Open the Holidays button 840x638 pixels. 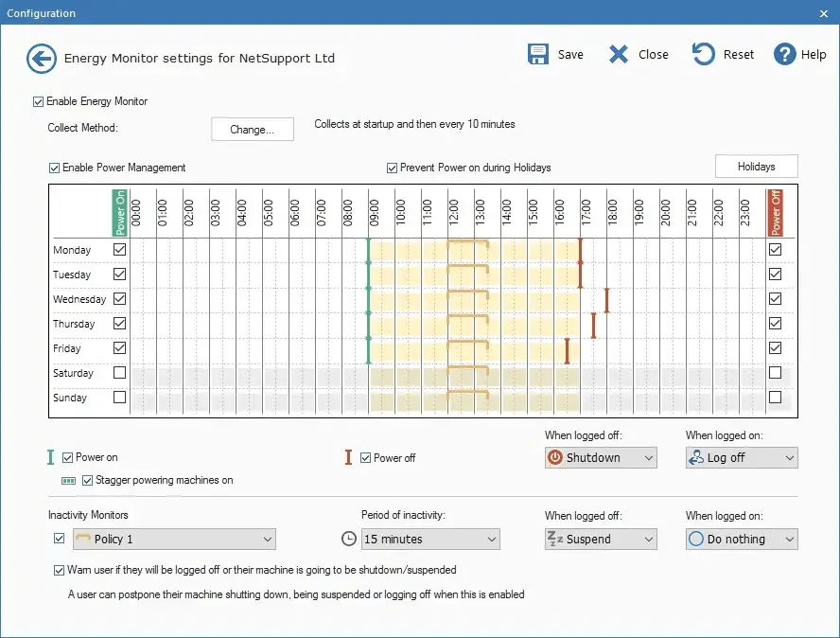[756, 167]
